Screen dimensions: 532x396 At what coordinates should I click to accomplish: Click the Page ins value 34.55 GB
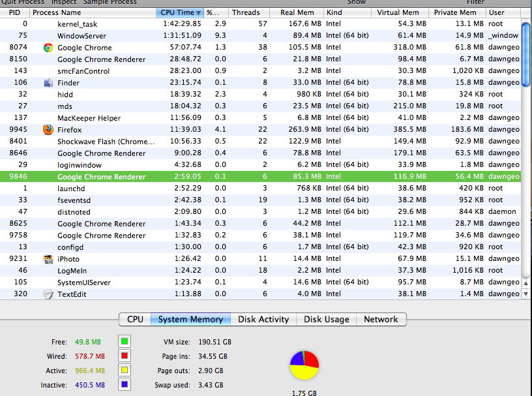(213, 356)
